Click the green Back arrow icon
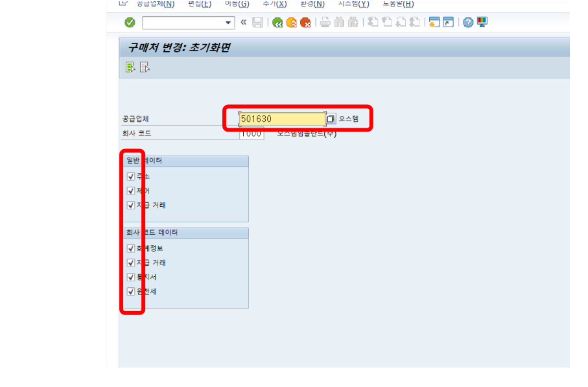588x387 pixels. click(x=277, y=23)
